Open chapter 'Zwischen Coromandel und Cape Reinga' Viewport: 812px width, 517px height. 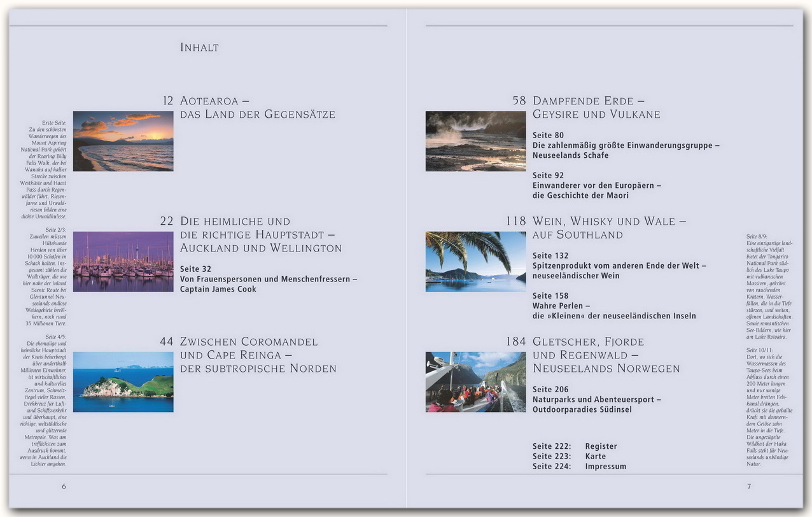258,355
